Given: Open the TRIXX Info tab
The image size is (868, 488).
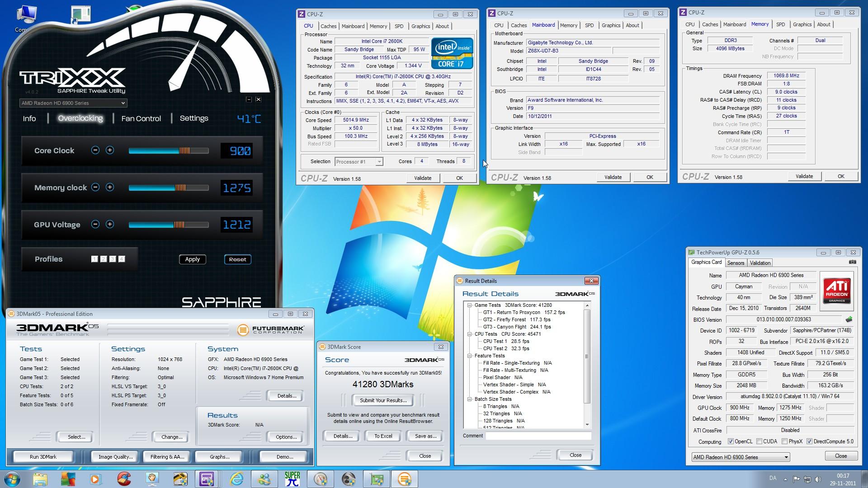Looking at the screenshot, I should point(29,118).
